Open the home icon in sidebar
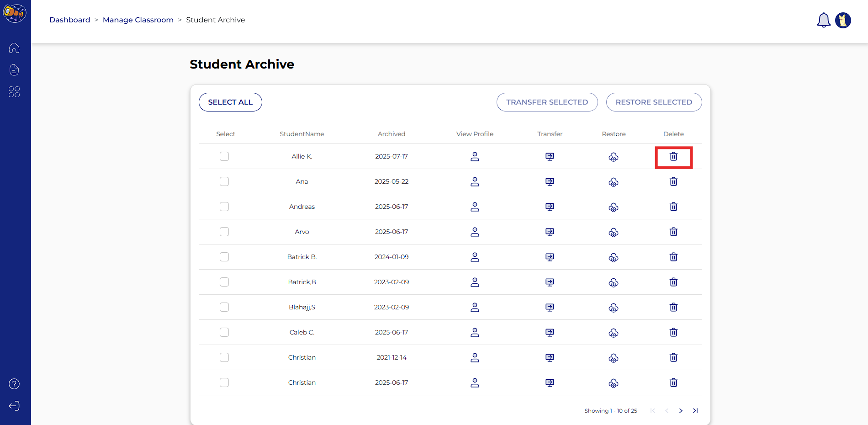Screen dimensions: 868x425 click(x=14, y=48)
